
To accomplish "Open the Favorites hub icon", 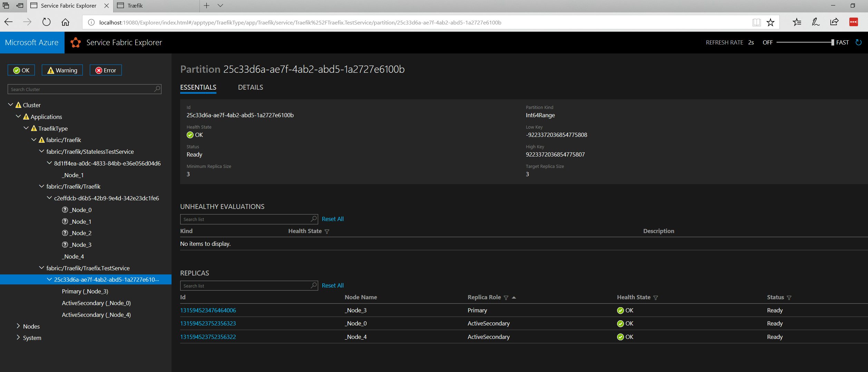I will click(797, 22).
